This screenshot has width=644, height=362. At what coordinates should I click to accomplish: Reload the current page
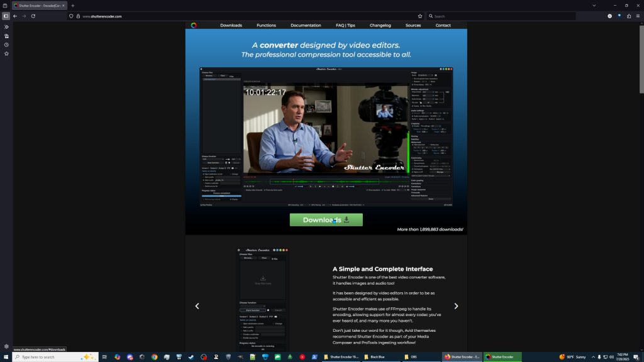pyautogui.click(x=33, y=16)
